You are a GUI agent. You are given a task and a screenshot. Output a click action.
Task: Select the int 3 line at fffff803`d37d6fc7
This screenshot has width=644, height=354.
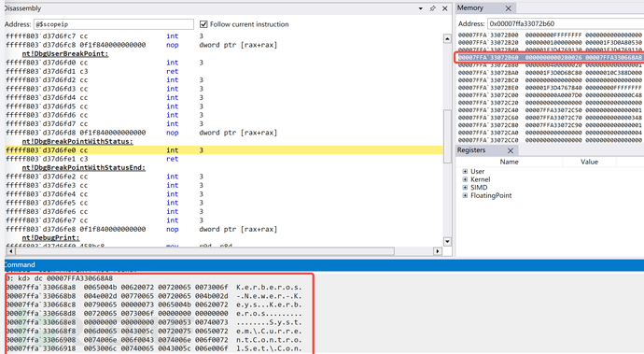[224, 36]
